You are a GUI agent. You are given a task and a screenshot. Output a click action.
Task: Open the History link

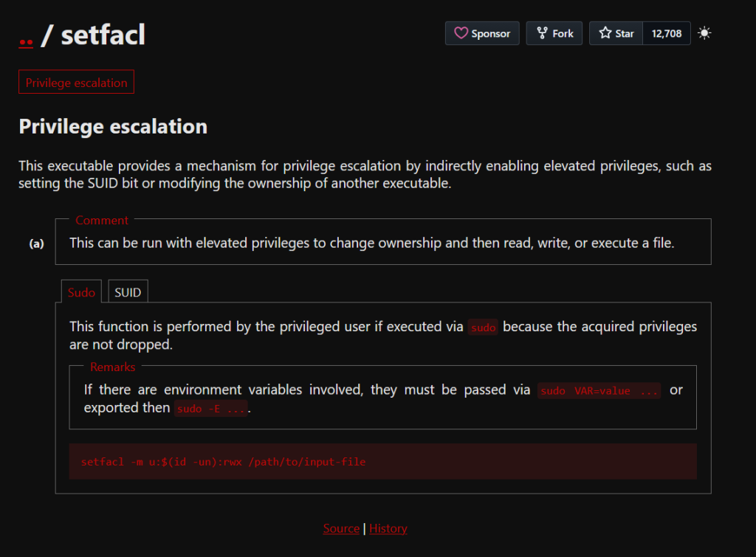pyautogui.click(x=388, y=528)
